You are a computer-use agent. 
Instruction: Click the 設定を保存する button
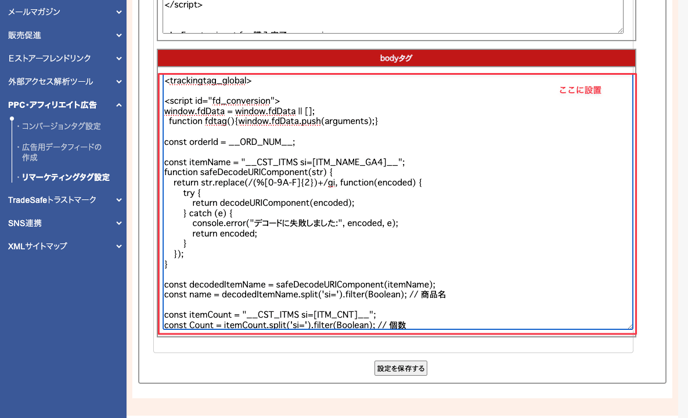(401, 368)
